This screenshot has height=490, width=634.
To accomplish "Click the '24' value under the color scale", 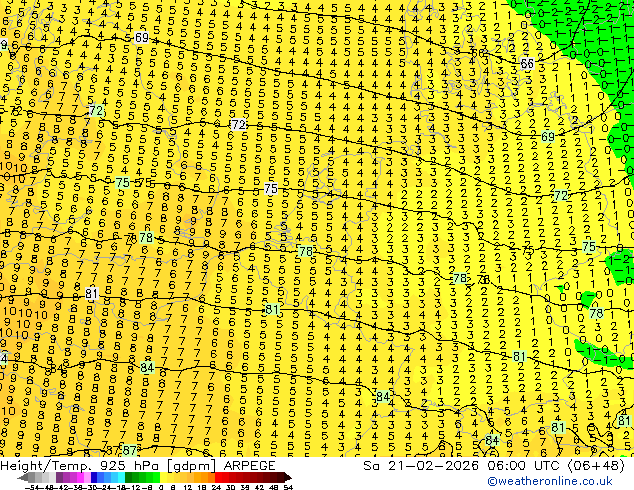I will (216, 487).
